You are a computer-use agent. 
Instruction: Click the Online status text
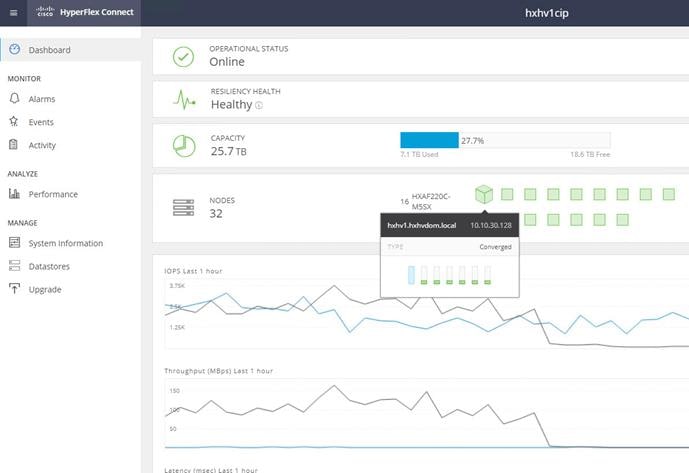pyautogui.click(x=227, y=62)
